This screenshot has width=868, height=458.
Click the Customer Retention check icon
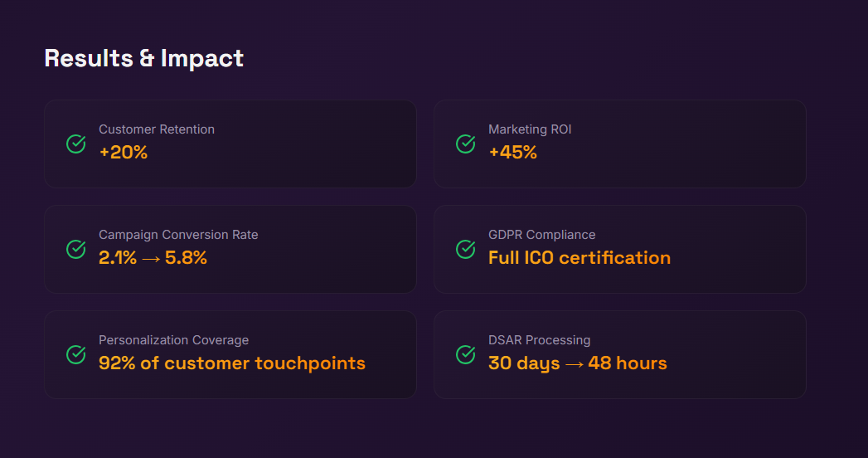click(x=75, y=144)
